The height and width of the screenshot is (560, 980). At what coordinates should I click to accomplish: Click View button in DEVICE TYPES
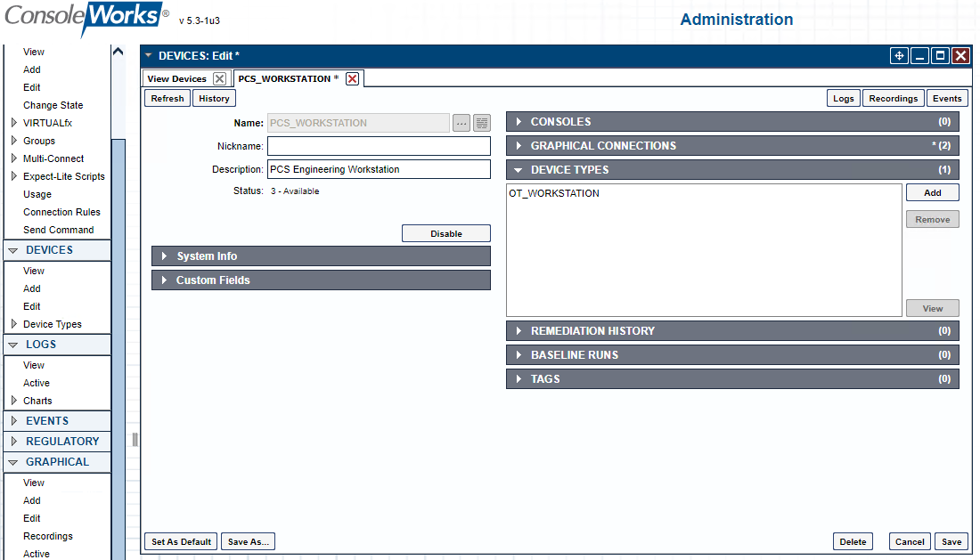click(933, 308)
